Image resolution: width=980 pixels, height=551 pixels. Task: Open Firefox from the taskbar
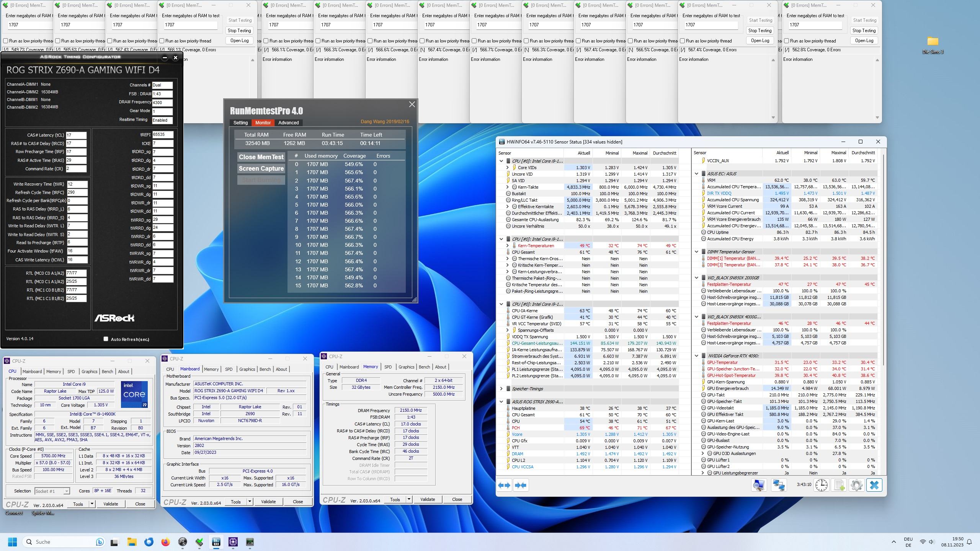165,542
